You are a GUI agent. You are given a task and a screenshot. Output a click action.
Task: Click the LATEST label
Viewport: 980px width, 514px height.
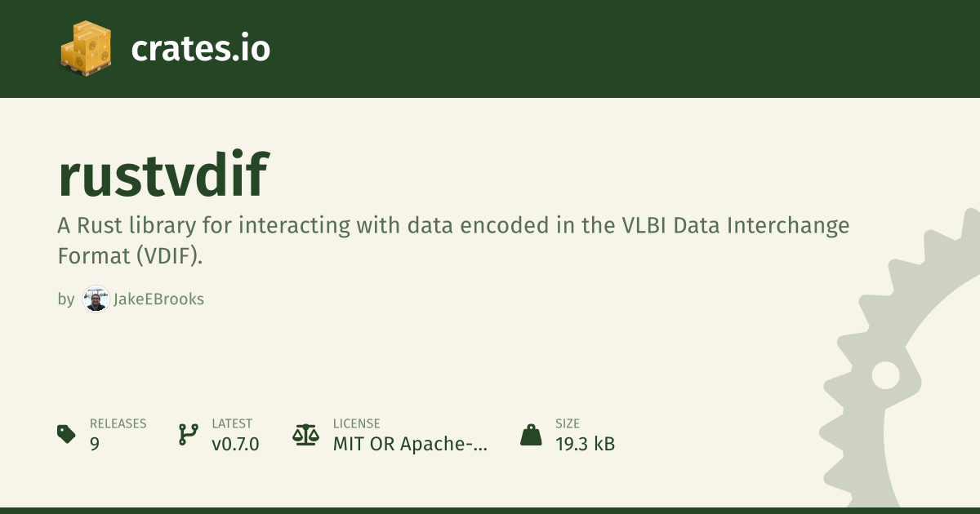click(232, 423)
